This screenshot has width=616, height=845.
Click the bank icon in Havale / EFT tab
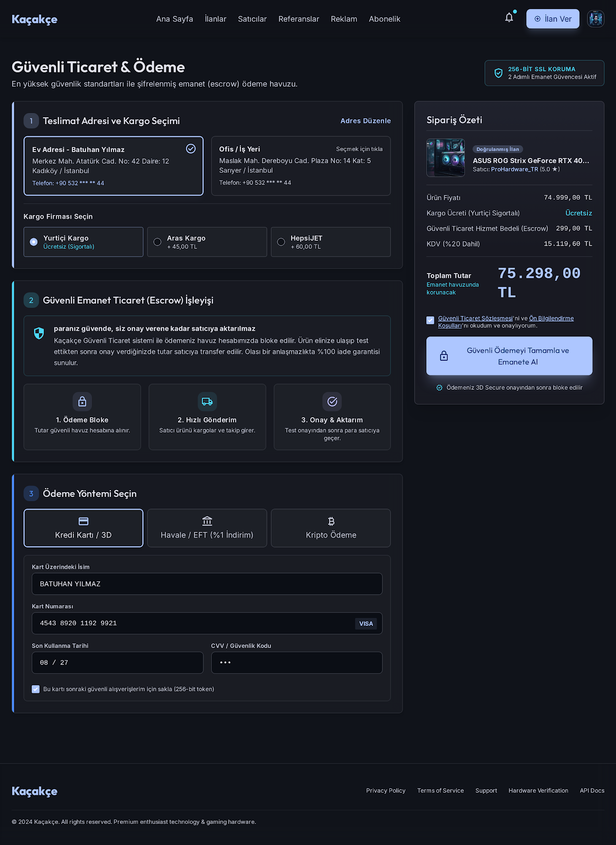(207, 521)
